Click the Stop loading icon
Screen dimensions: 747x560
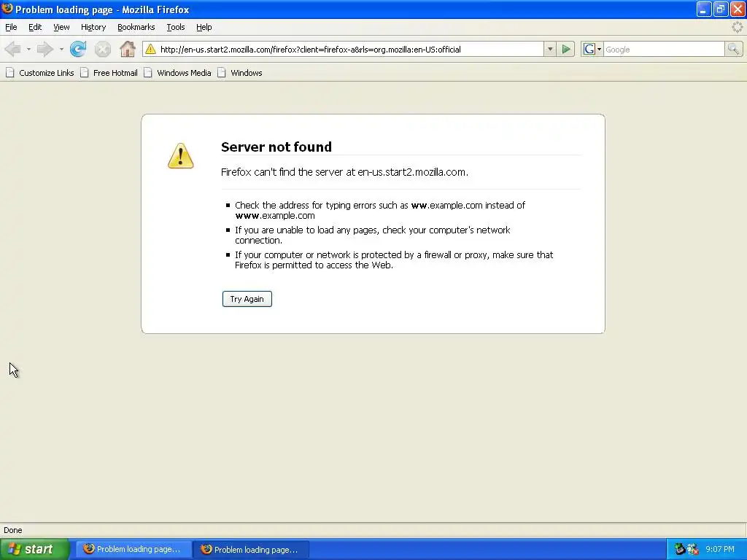[102, 49]
